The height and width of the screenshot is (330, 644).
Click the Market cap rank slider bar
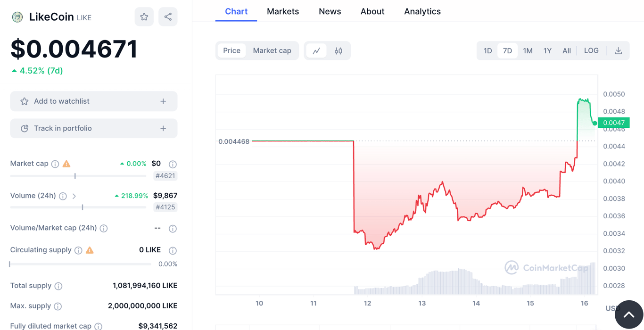click(78, 176)
